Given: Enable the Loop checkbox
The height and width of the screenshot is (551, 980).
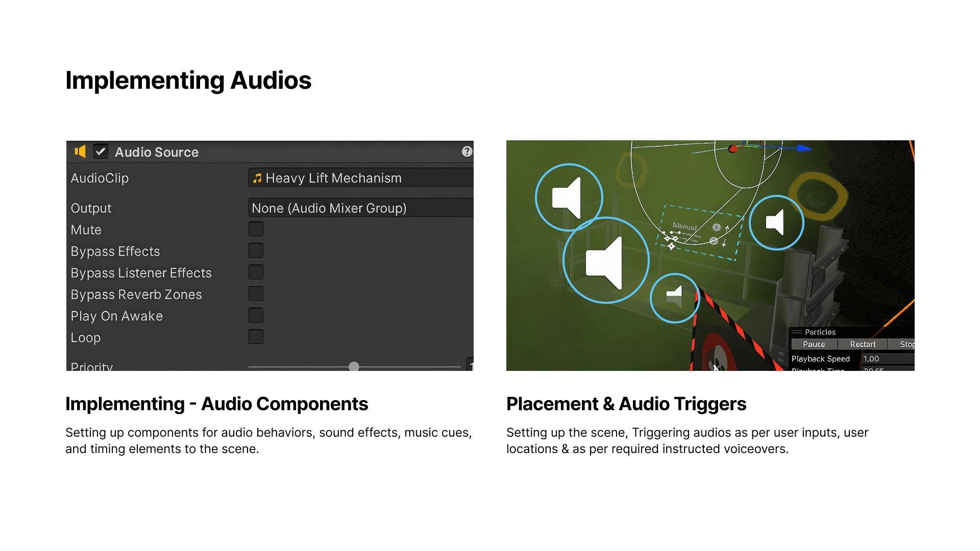Looking at the screenshot, I should [256, 337].
